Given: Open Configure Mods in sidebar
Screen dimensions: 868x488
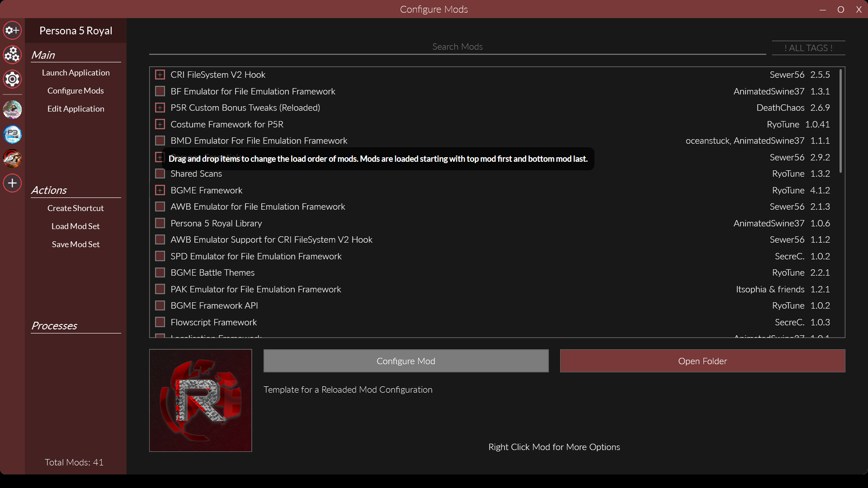Looking at the screenshot, I should (76, 91).
